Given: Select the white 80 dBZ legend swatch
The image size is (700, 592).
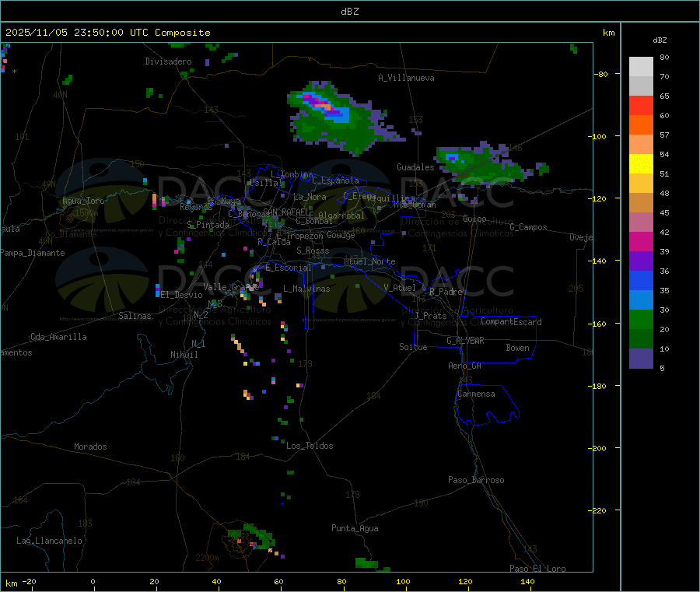Looking at the screenshot, I should [x=641, y=67].
